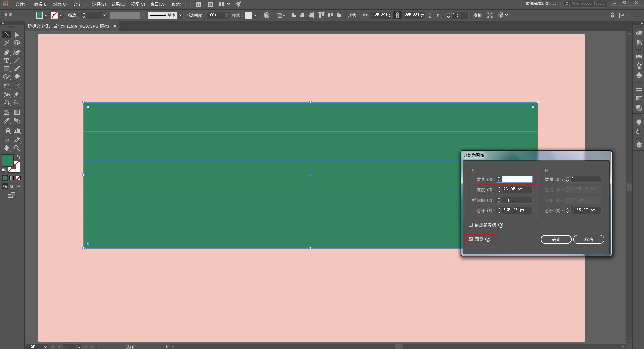Screen dimensions: 644x349
Task: Select the Pen tool
Action: tap(6, 53)
